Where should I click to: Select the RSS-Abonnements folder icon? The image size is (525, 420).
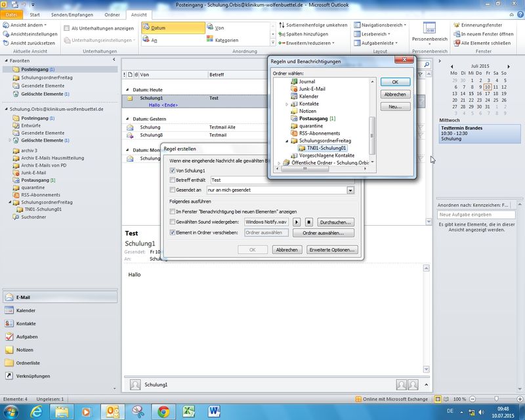coord(293,133)
